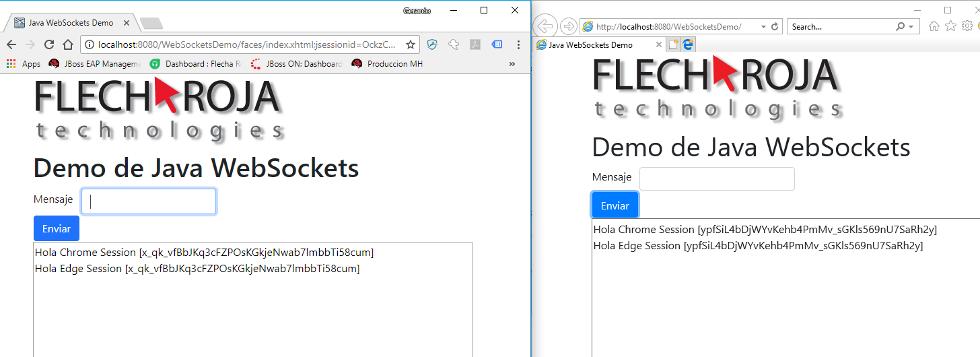The height and width of the screenshot is (357, 980).
Task: Click the IE Search box
Action: [841, 27]
